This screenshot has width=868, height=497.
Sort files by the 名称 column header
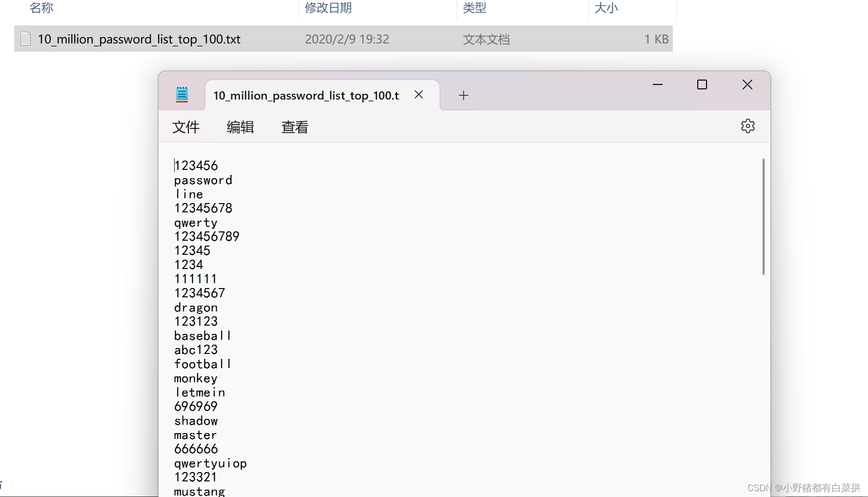[x=41, y=8]
